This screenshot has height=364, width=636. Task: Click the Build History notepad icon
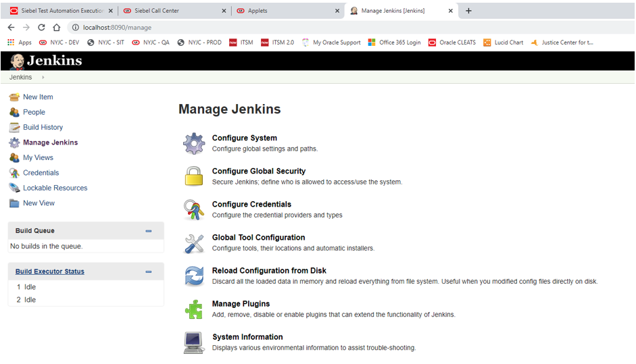(14, 127)
